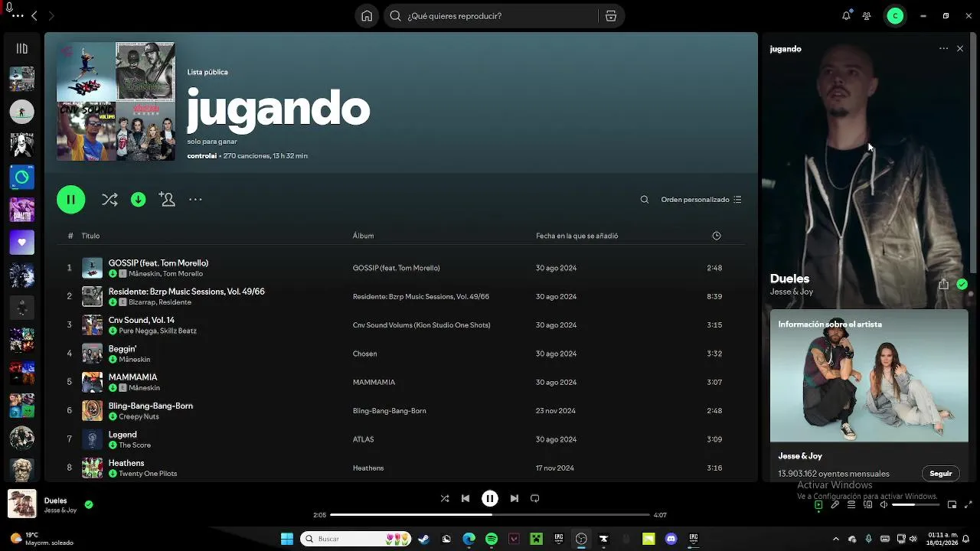Open the play queue icon

[851, 505]
